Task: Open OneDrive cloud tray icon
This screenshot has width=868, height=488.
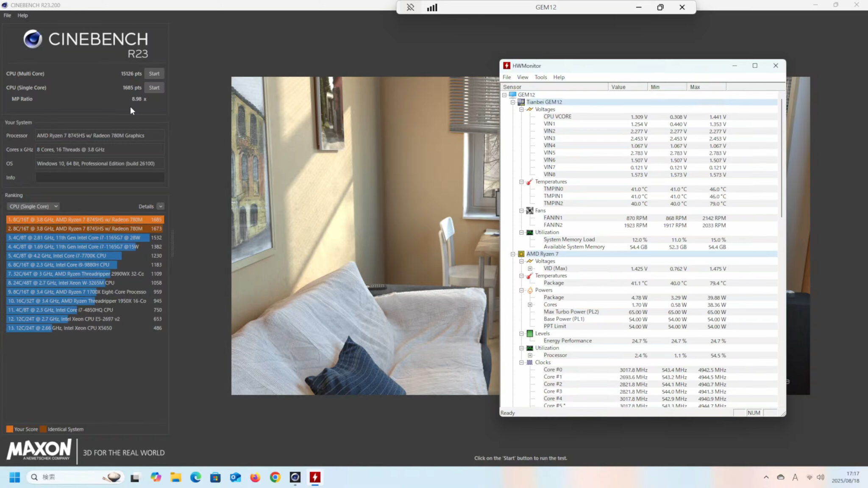Action: (781, 477)
